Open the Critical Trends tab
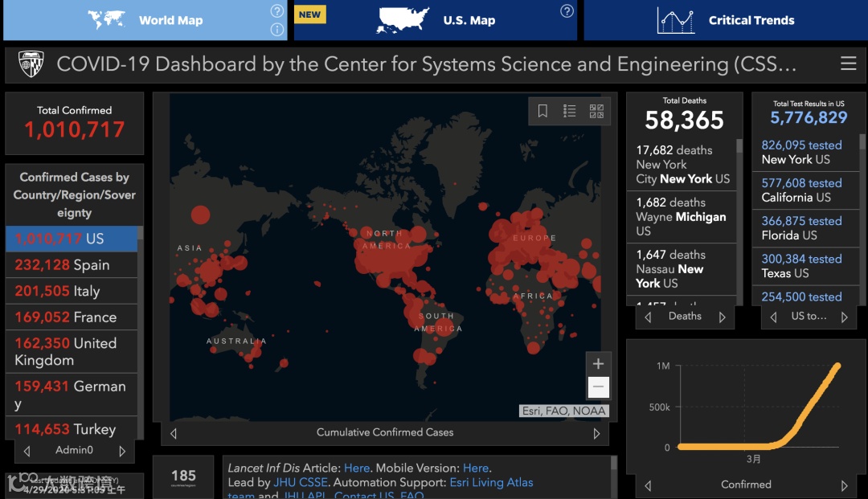This screenshot has height=499, width=868. (x=726, y=20)
